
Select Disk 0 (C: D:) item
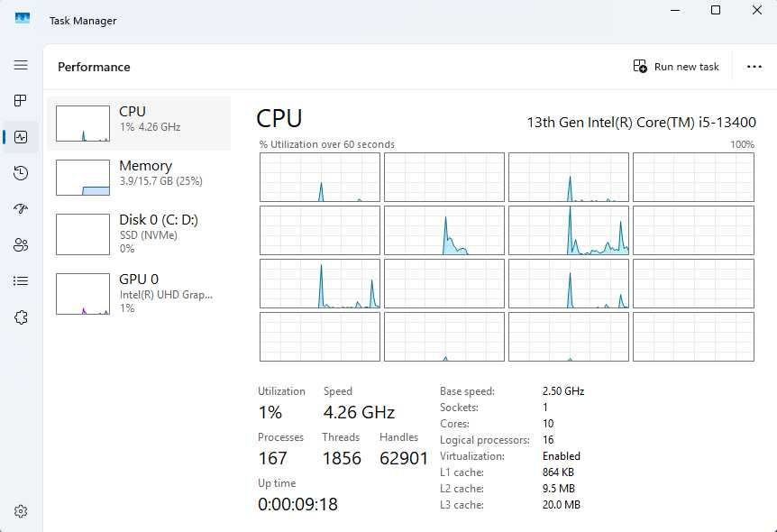pos(139,234)
